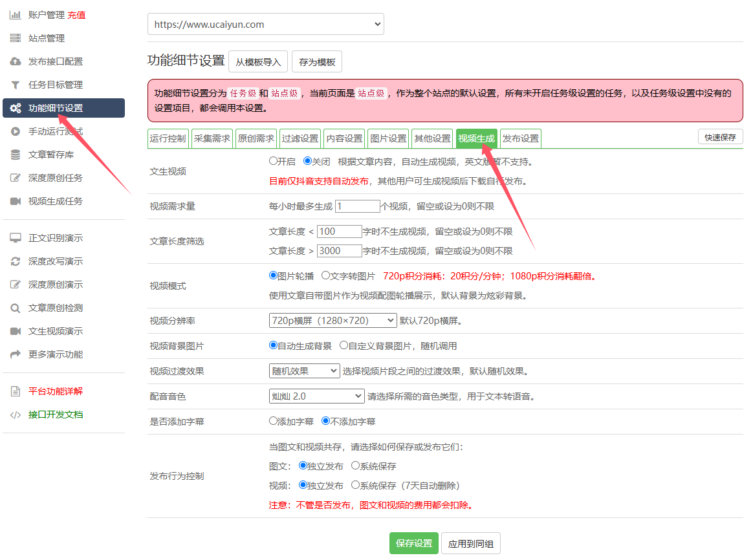
Task: Open the 视频分辨率 dropdown
Action: point(333,321)
